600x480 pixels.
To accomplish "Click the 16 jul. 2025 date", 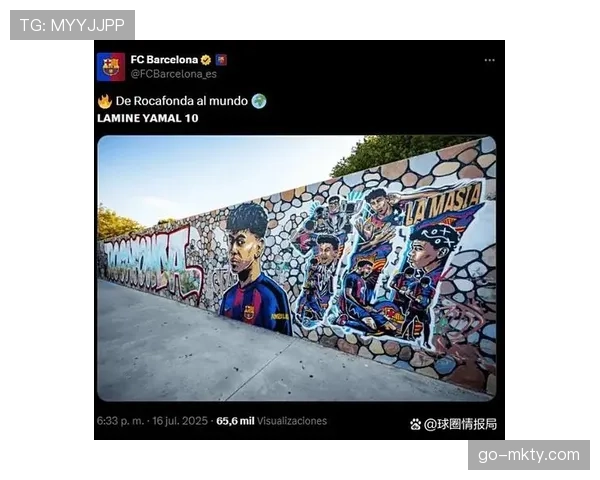I will 180,421.
